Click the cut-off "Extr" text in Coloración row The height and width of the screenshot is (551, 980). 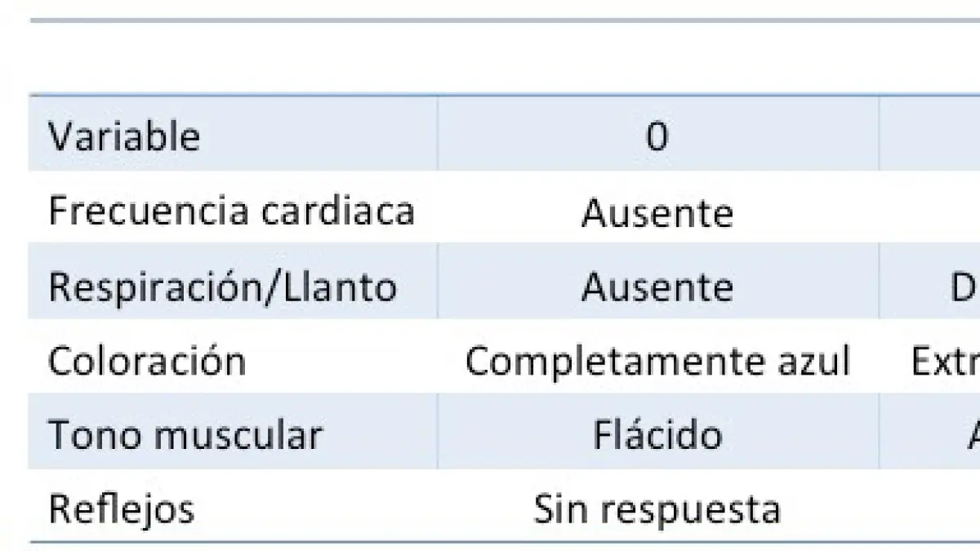pyautogui.click(x=945, y=361)
